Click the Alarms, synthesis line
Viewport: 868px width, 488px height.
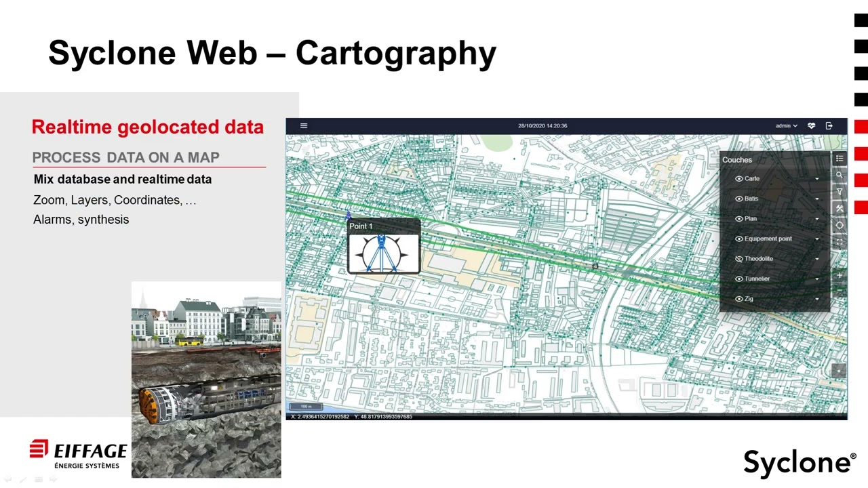81,220
